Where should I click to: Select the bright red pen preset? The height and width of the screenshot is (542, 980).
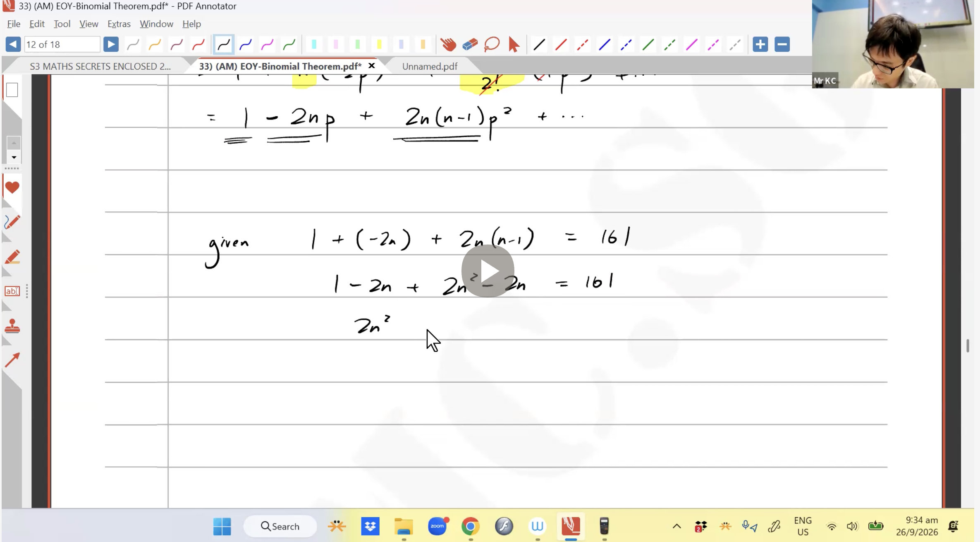198,44
